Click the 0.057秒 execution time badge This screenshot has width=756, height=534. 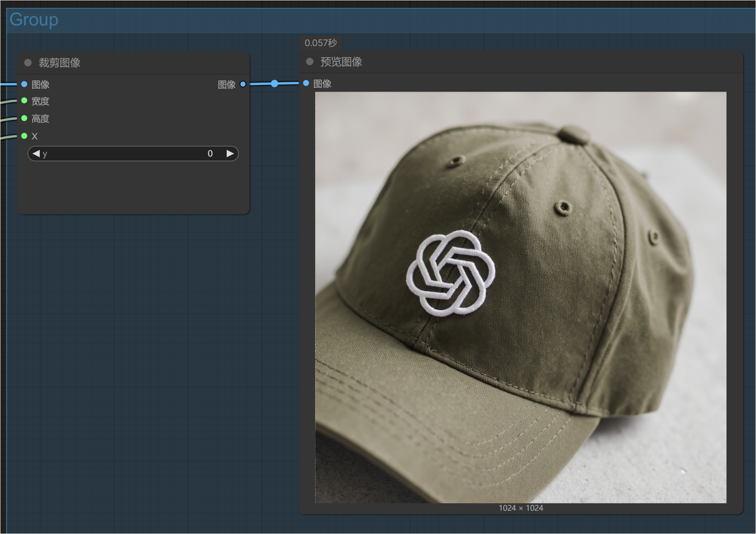[321, 43]
